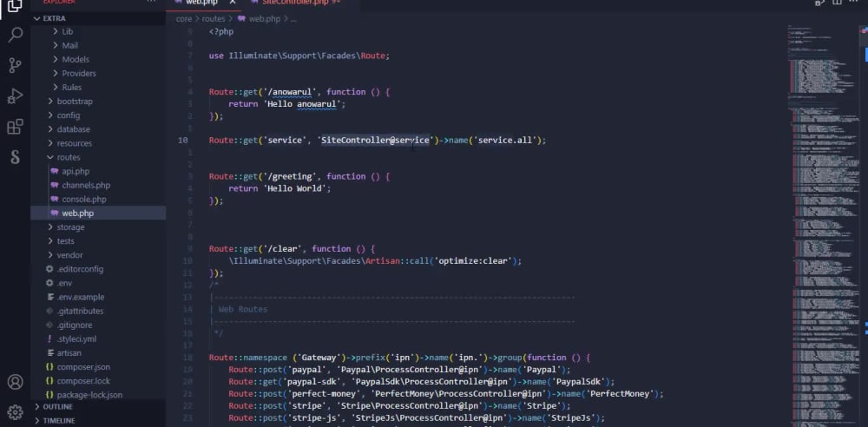Click the gear icon beside .editorconfig
This screenshot has width=868, height=427.
point(49,269)
